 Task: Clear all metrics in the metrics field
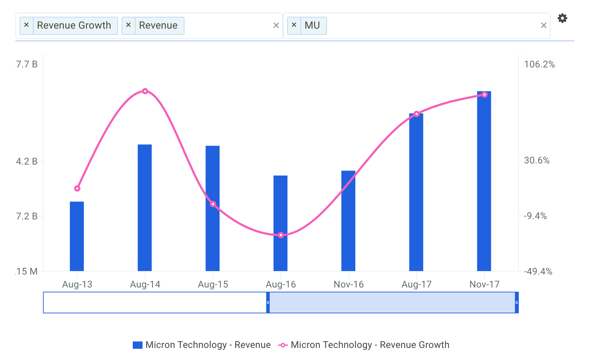pos(276,25)
